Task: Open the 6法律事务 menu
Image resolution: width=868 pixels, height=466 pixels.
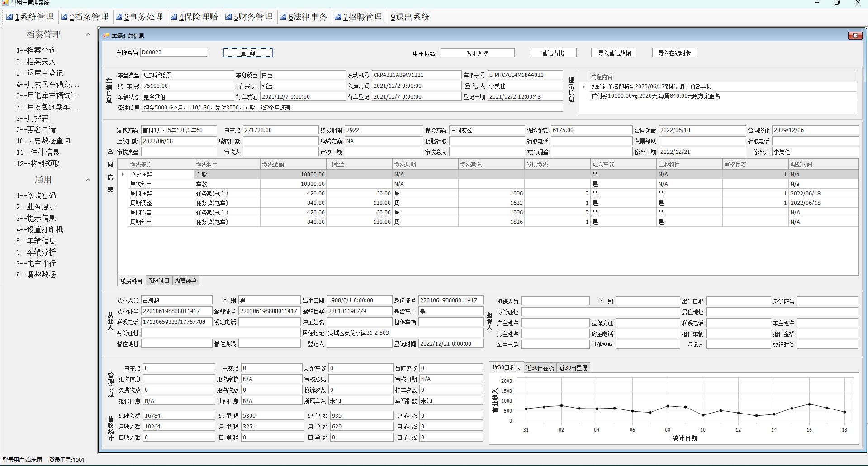Action: pyautogui.click(x=308, y=17)
